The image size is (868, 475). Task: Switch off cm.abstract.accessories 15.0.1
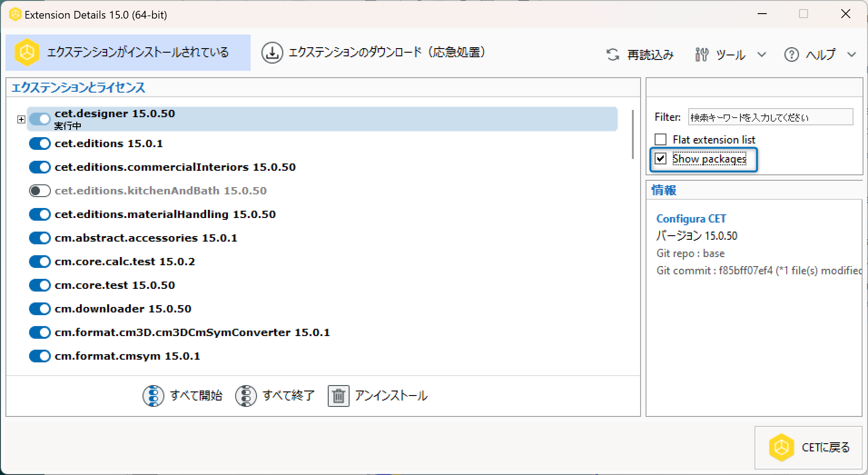(39, 238)
